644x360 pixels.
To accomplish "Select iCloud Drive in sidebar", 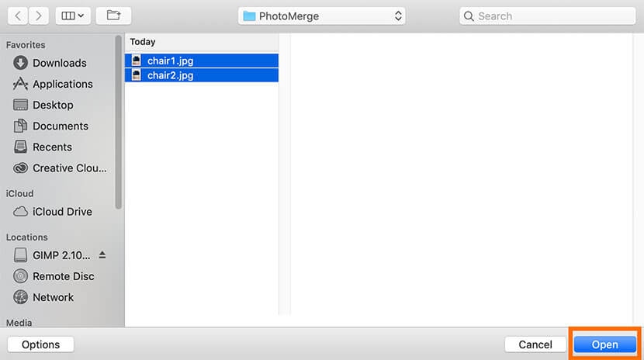I will (x=62, y=211).
